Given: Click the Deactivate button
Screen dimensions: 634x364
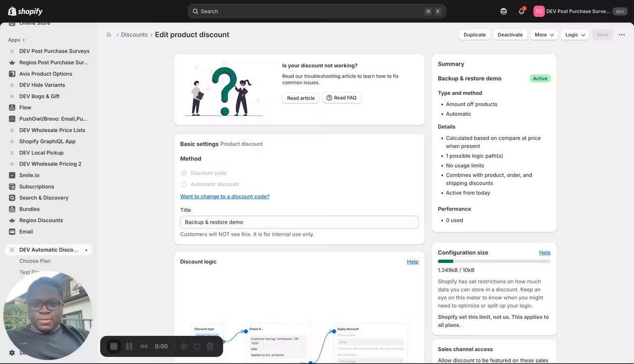Looking at the screenshot, I should pos(510,35).
